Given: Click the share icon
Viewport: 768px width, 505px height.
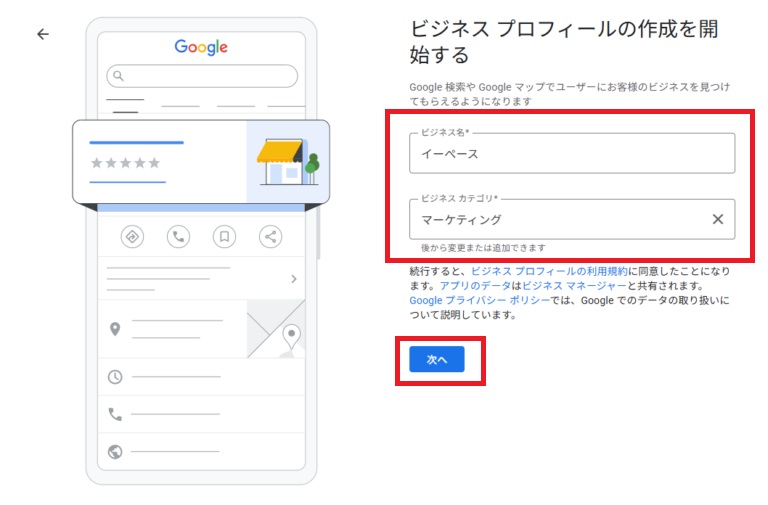Looking at the screenshot, I should click(270, 237).
